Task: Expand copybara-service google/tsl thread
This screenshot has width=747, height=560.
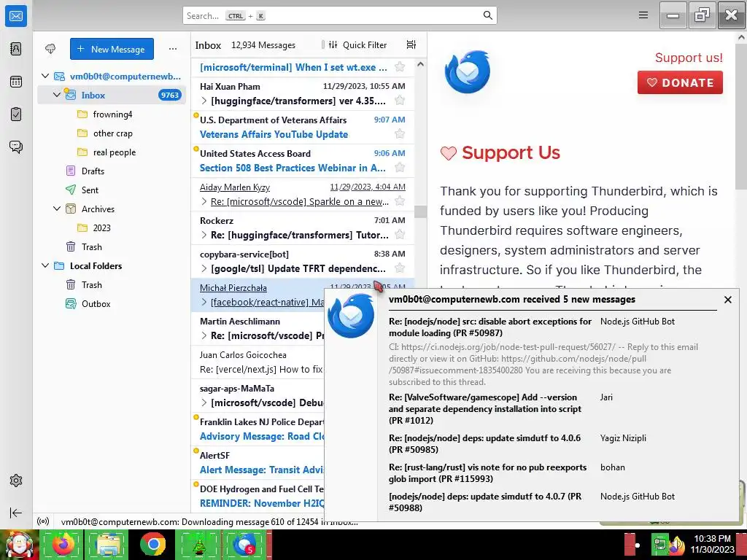Action: [x=204, y=268]
